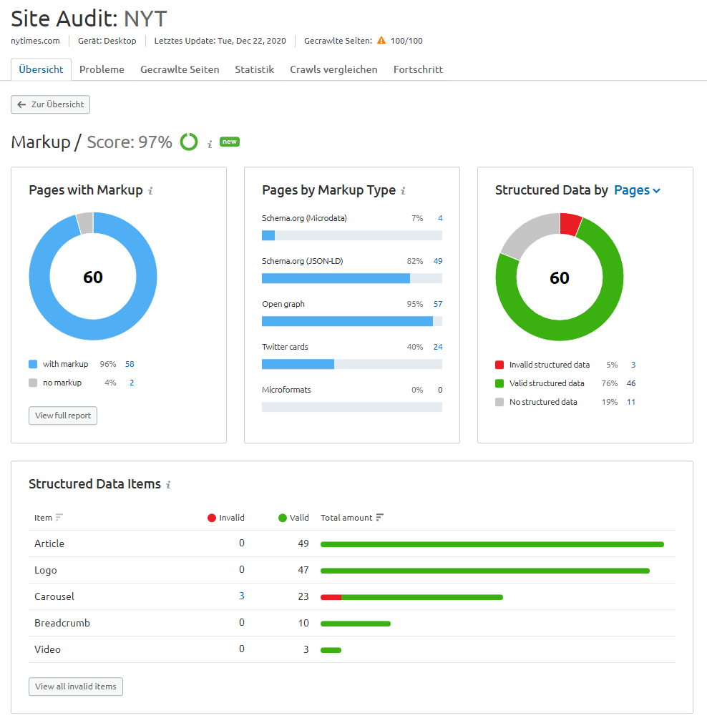
Task: Click the 'nytimes.com' domain text
Action: pos(35,41)
